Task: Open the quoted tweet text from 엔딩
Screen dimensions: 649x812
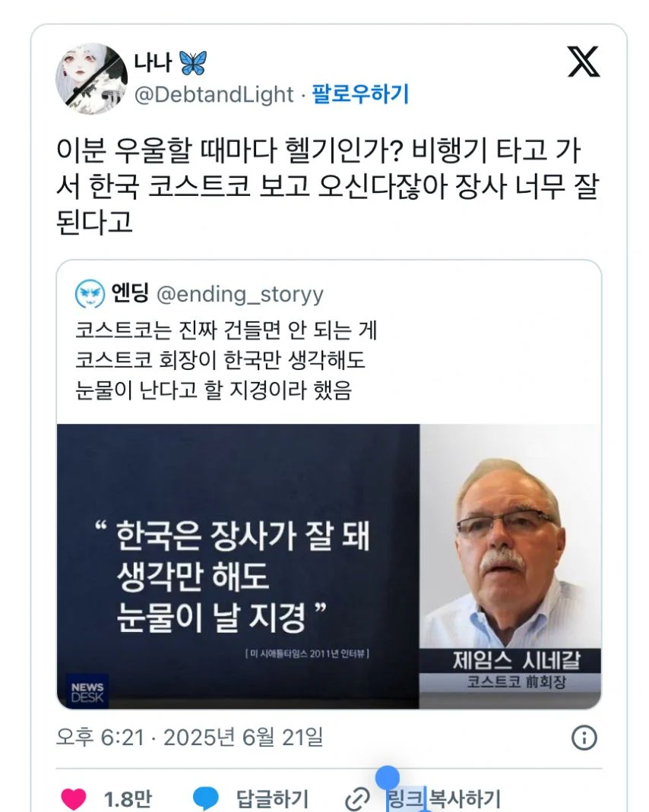Action: [x=226, y=360]
